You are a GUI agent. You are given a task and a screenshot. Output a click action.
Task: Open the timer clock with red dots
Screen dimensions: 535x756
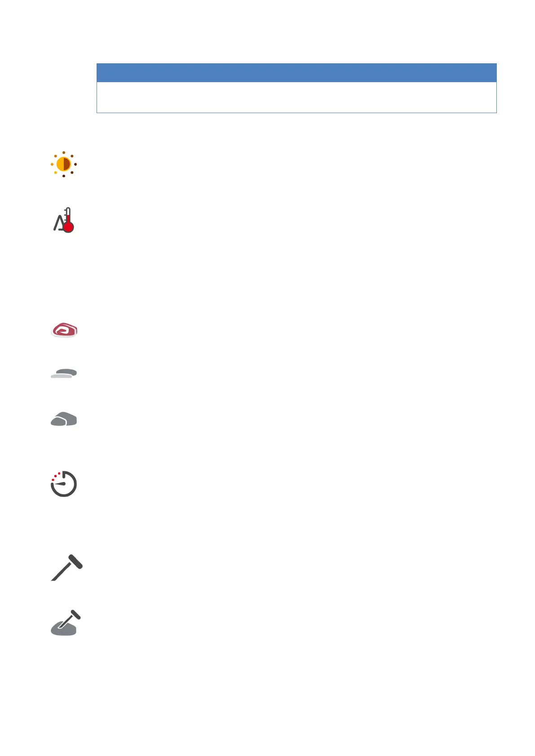[64, 484]
